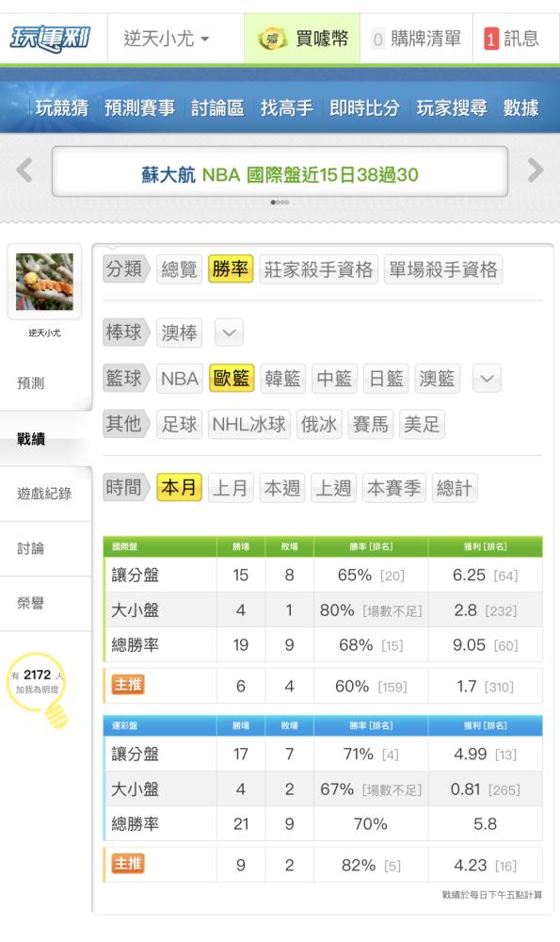
Task: Select the 中籃 basketball league
Action: 334,379
